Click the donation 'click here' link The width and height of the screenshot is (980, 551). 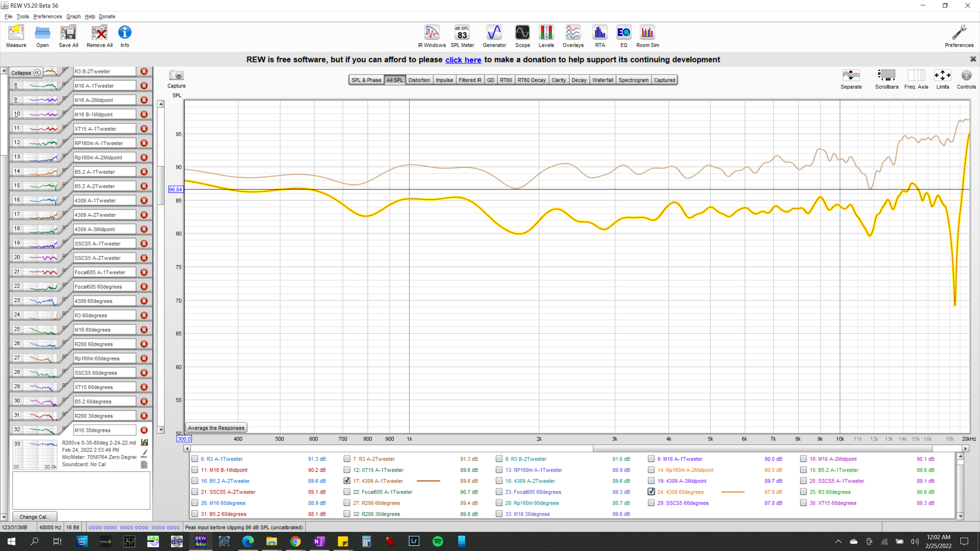[x=463, y=60]
